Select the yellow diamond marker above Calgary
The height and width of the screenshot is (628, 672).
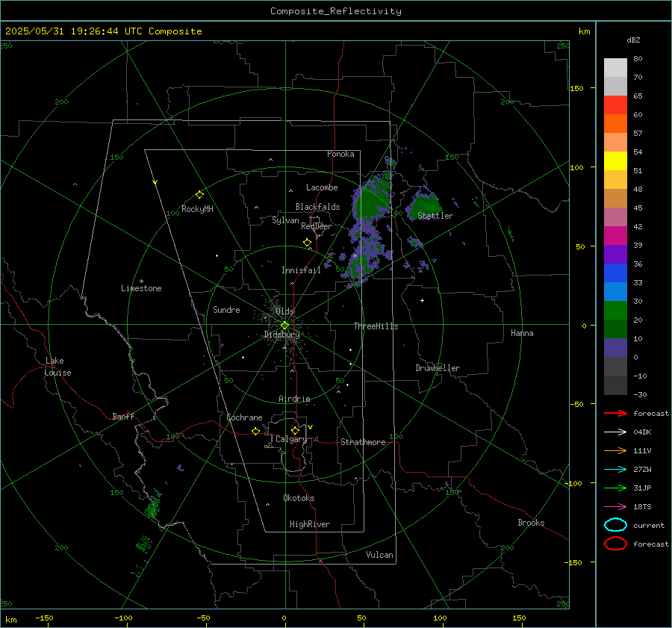(x=295, y=430)
